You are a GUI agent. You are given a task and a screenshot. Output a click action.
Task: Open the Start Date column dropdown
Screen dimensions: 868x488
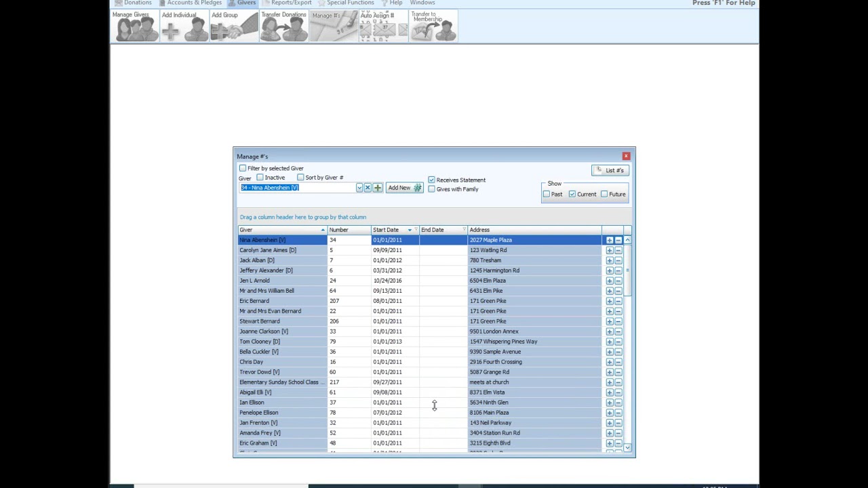410,230
